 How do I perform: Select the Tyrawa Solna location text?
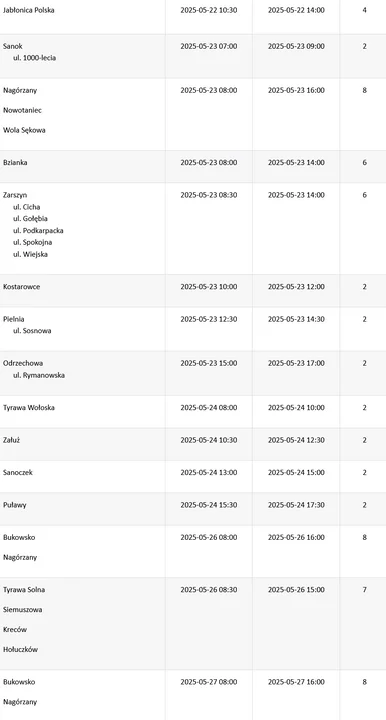click(24, 590)
